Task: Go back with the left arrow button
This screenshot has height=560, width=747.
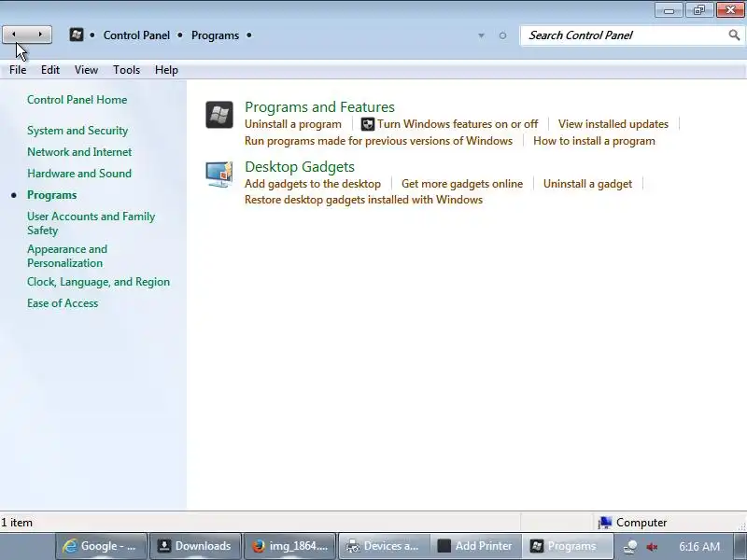Action: click(x=14, y=35)
